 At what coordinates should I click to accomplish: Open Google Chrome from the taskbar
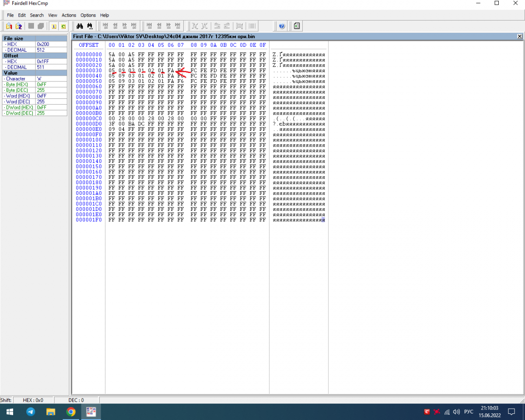click(x=71, y=412)
